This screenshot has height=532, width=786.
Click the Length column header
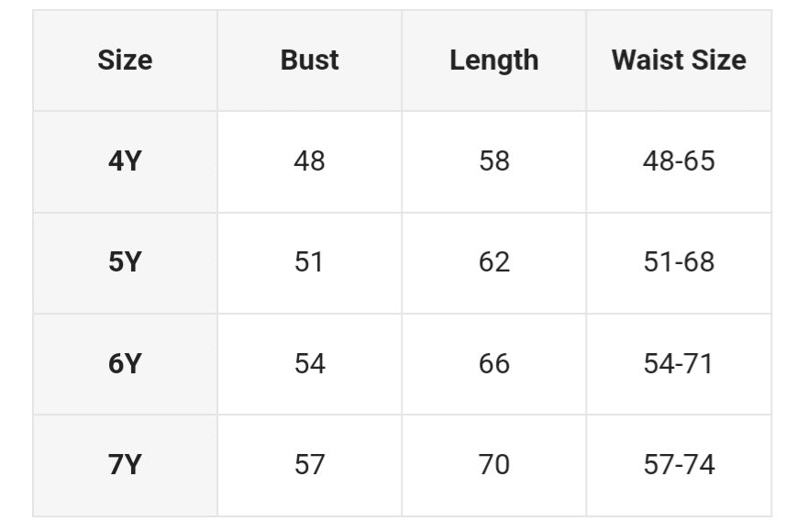pyautogui.click(x=493, y=61)
